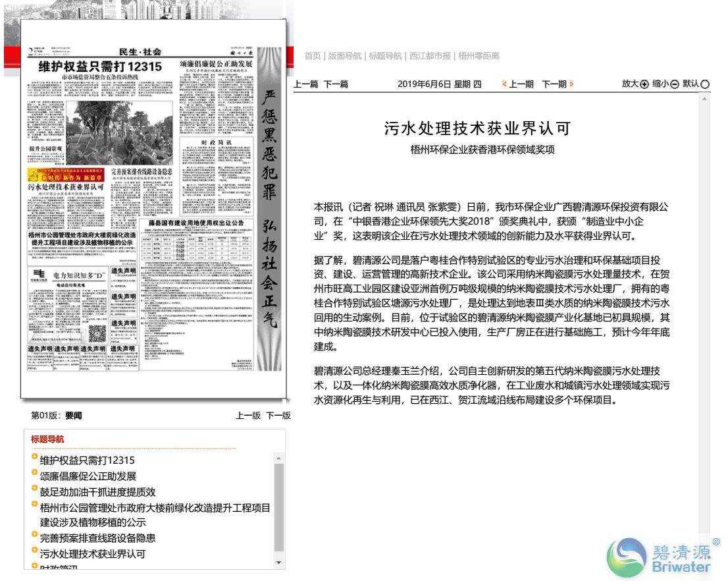Click 颂廉倡廉促公正助发展 headline on newspaper page
This screenshot has height=581, width=728.
217,64
